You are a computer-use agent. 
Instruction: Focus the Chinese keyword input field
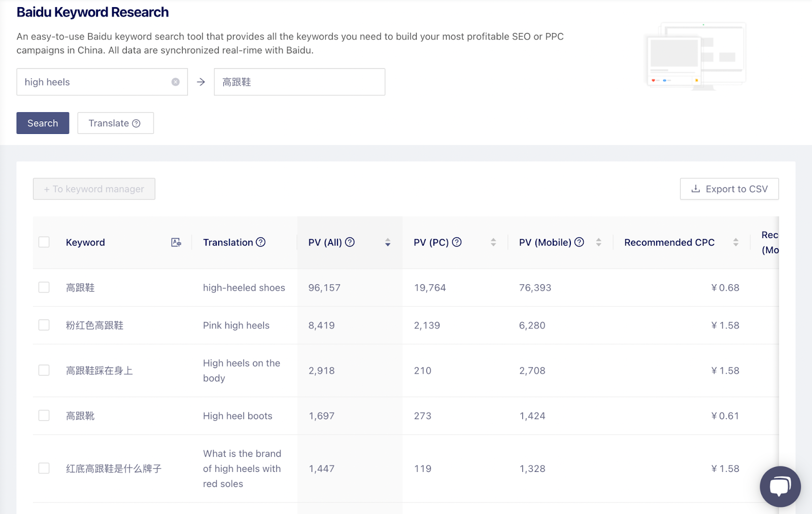(x=299, y=82)
